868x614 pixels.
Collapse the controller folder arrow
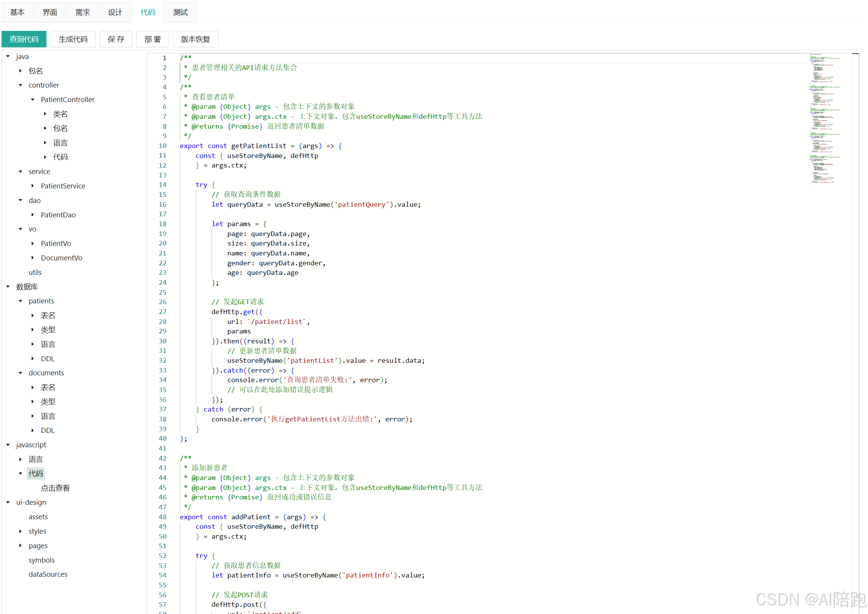point(21,85)
